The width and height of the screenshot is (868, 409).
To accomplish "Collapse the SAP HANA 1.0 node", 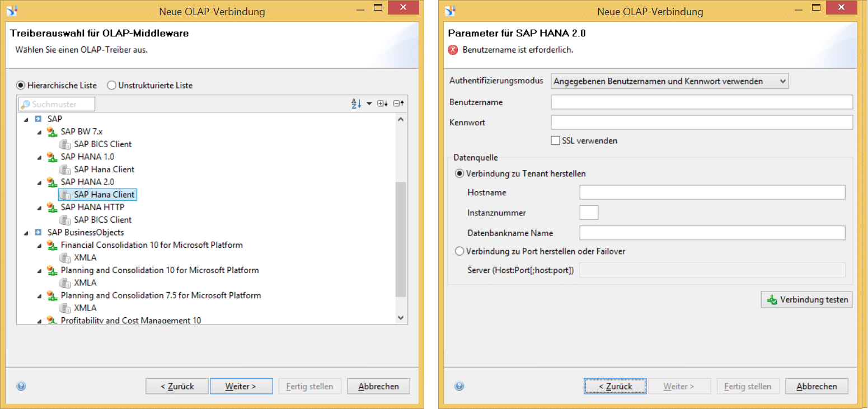I will coord(39,158).
